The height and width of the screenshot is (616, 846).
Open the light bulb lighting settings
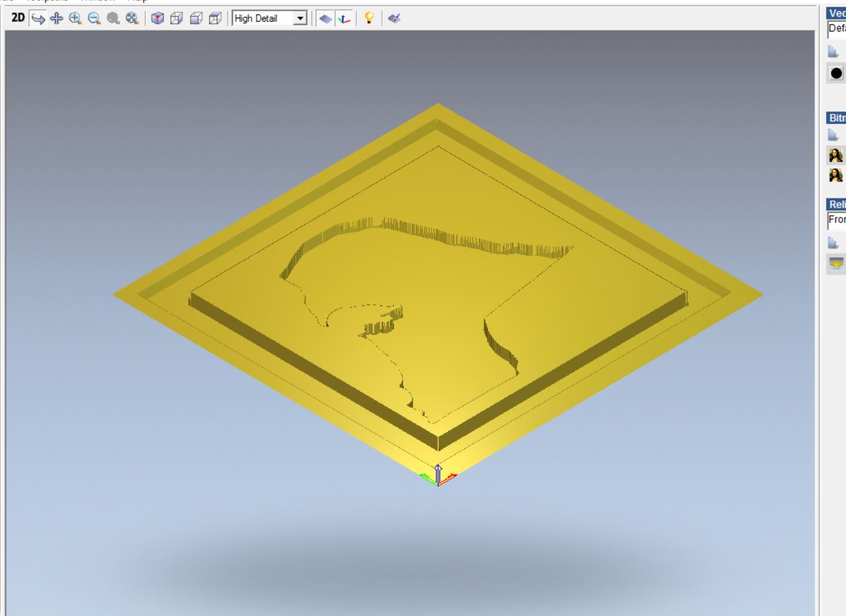370,19
